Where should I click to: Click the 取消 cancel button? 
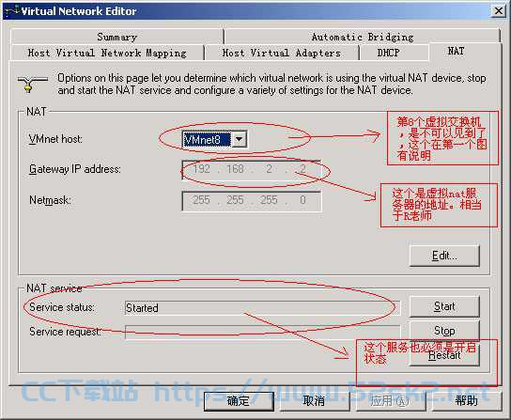(314, 401)
